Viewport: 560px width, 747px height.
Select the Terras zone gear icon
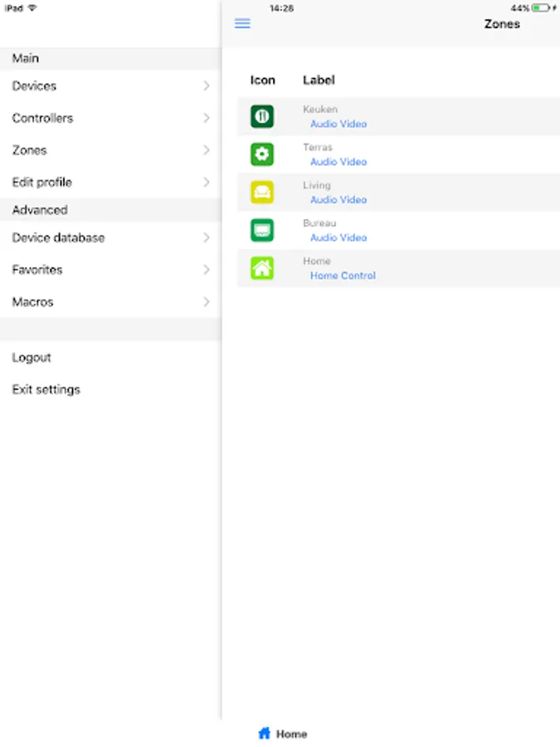point(262,154)
